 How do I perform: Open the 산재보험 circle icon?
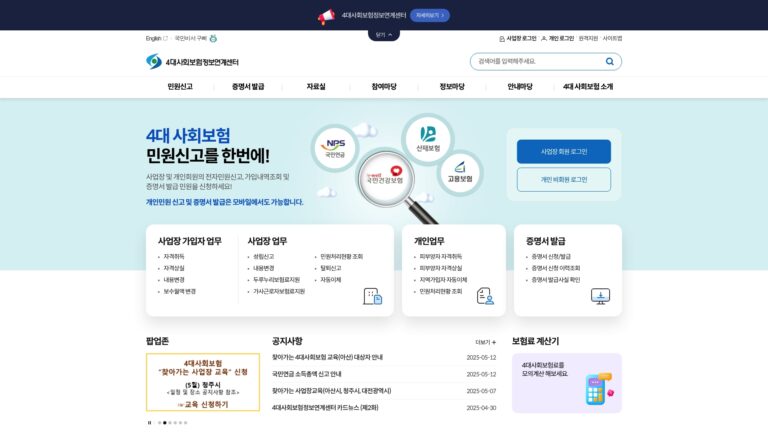(x=428, y=139)
